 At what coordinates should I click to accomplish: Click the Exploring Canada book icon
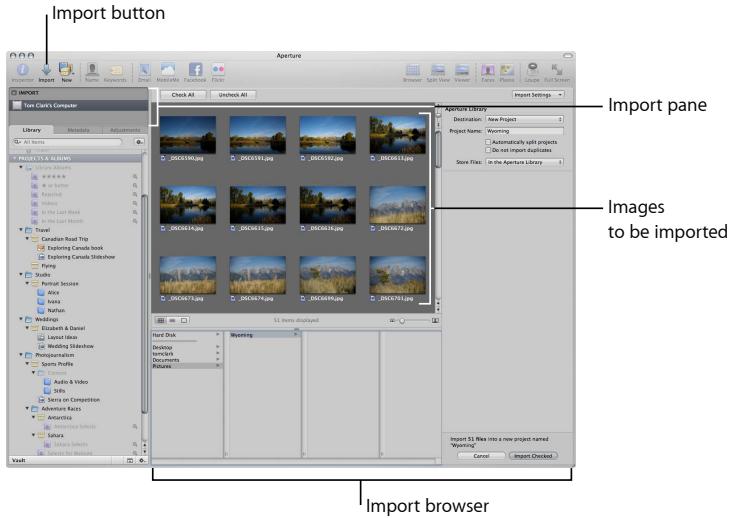[41, 248]
